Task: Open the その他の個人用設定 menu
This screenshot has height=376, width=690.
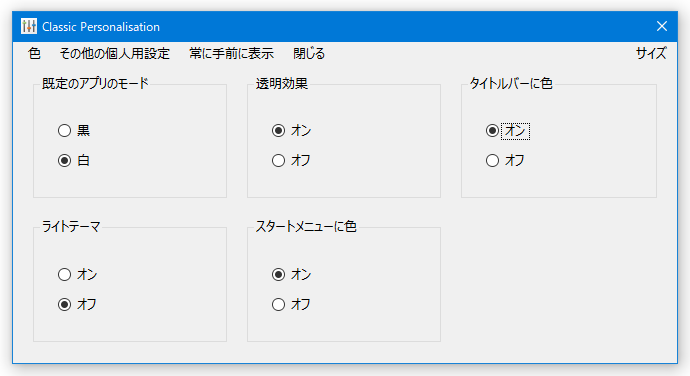Action: [115, 53]
